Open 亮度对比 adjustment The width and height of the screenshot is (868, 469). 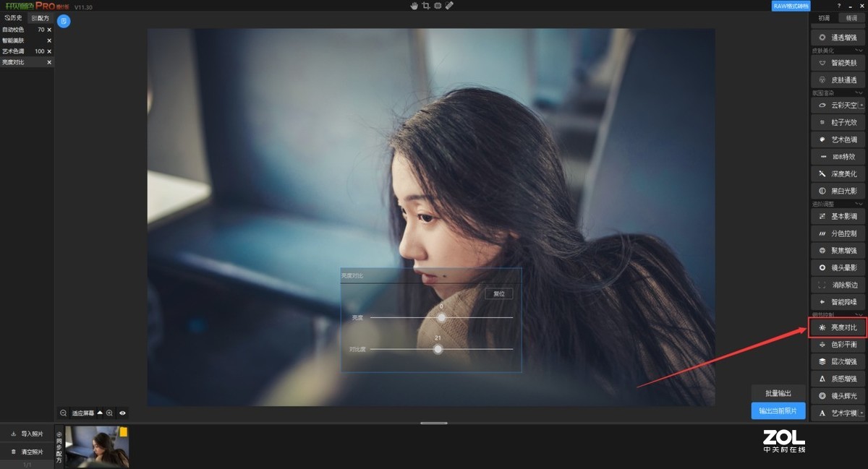[838, 328]
